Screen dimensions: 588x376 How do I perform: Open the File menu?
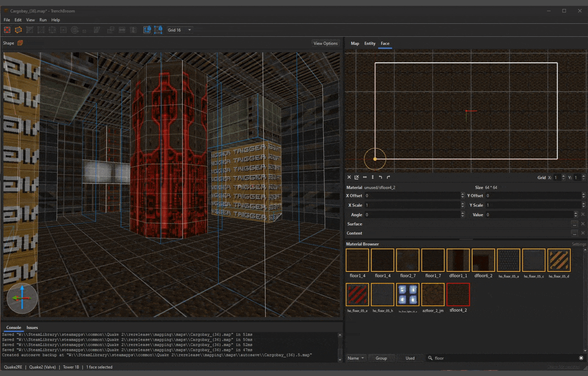[x=7, y=20]
